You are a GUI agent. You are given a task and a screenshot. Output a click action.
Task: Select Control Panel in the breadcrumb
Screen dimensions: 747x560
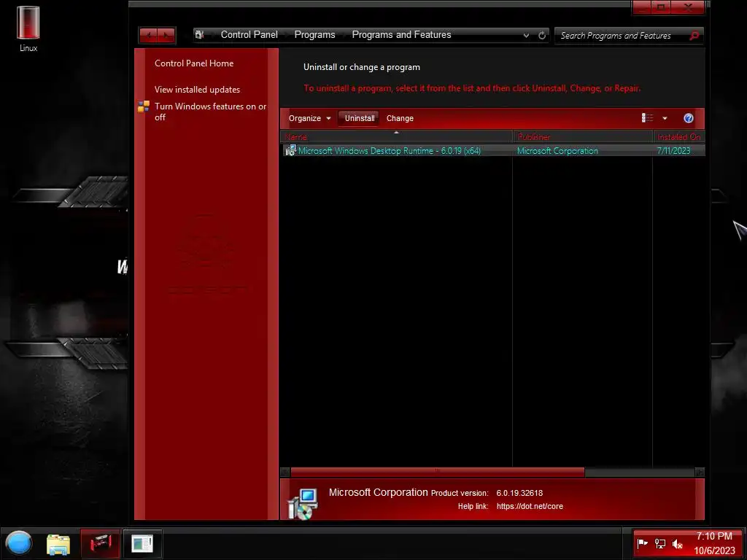click(249, 35)
